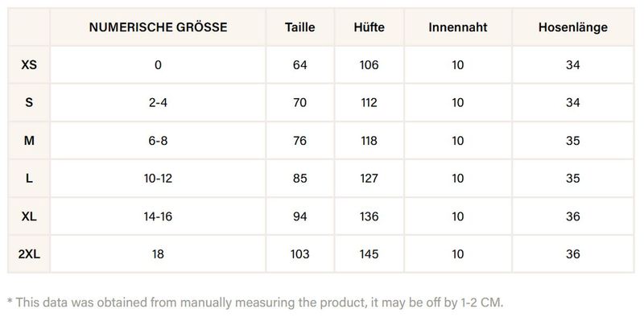The height and width of the screenshot is (317, 644).
Task: Select hip value 145 in 2XL row
Action: (x=369, y=254)
